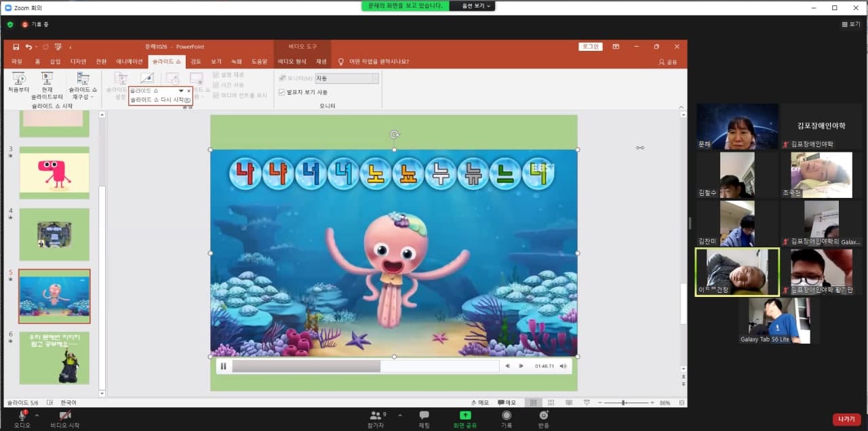
Task: Click the 공유 share button in PowerPoint
Action: tap(668, 62)
